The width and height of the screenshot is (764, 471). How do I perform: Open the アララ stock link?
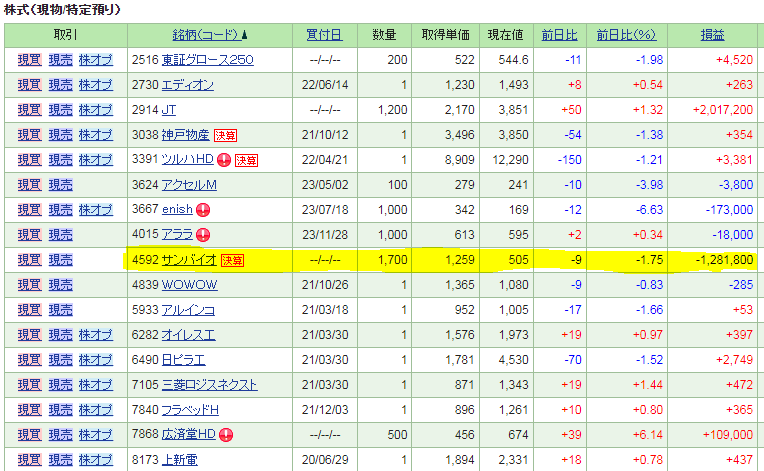(x=177, y=235)
